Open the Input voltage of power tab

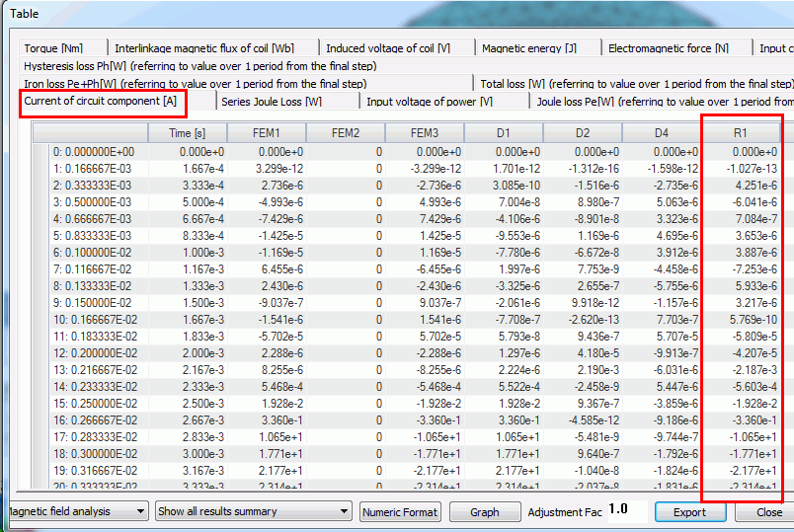click(x=430, y=101)
